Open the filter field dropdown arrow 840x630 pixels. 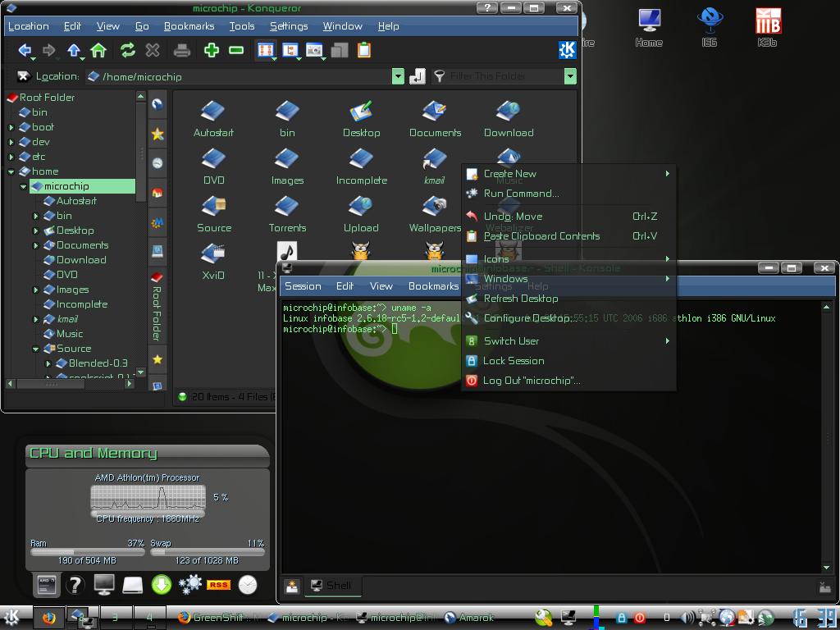tap(571, 76)
